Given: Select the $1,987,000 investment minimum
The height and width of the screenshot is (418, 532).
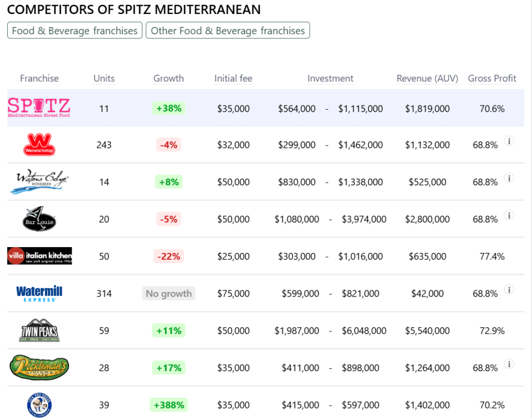Looking at the screenshot, I should (297, 331).
